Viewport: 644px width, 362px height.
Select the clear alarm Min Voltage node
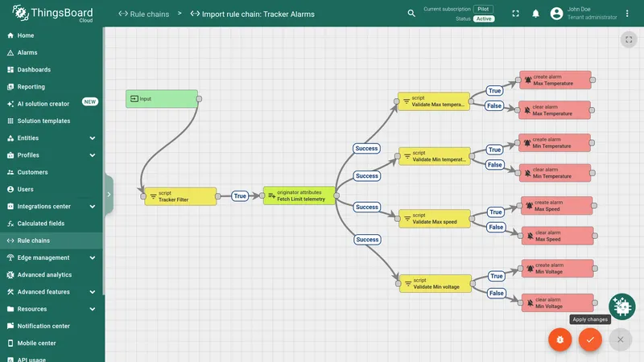click(x=557, y=303)
